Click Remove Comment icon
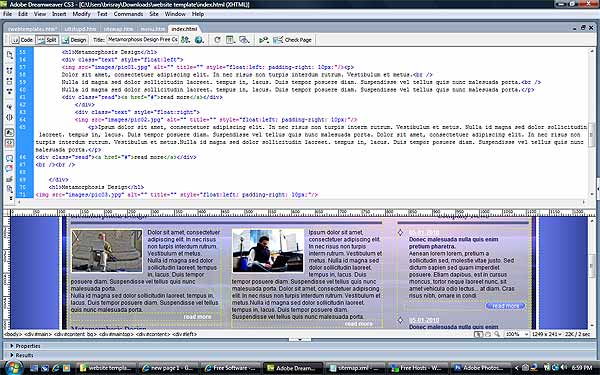Viewport: 600px width, 375px height. pos(10,168)
